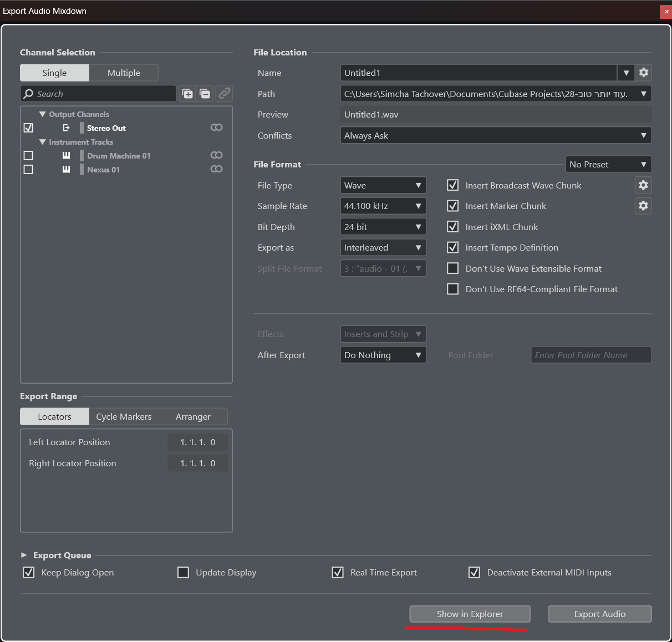Click the disabled Split File Format dropdown

pyautogui.click(x=383, y=268)
